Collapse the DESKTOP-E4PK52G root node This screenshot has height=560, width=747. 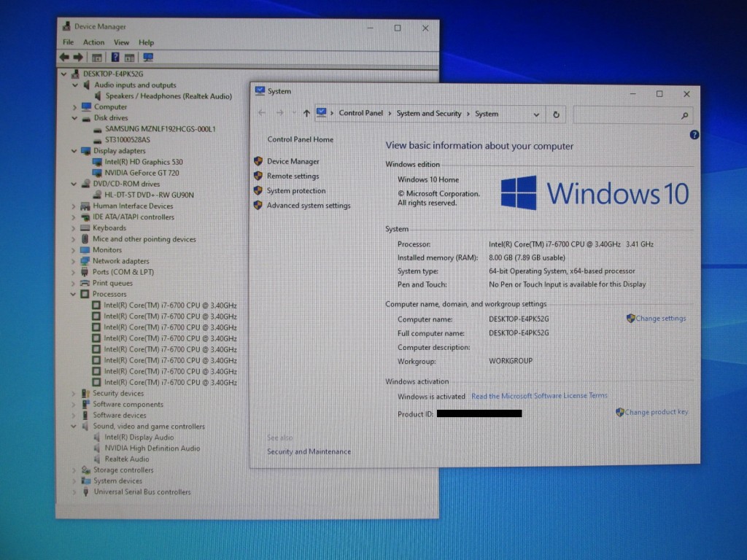[64, 74]
